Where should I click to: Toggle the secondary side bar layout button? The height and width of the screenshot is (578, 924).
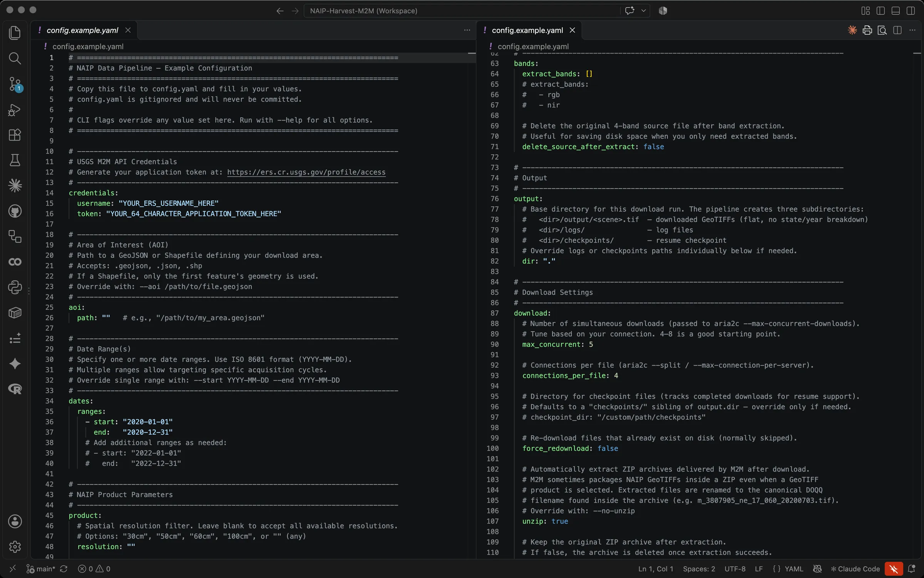tap(911, 11)
